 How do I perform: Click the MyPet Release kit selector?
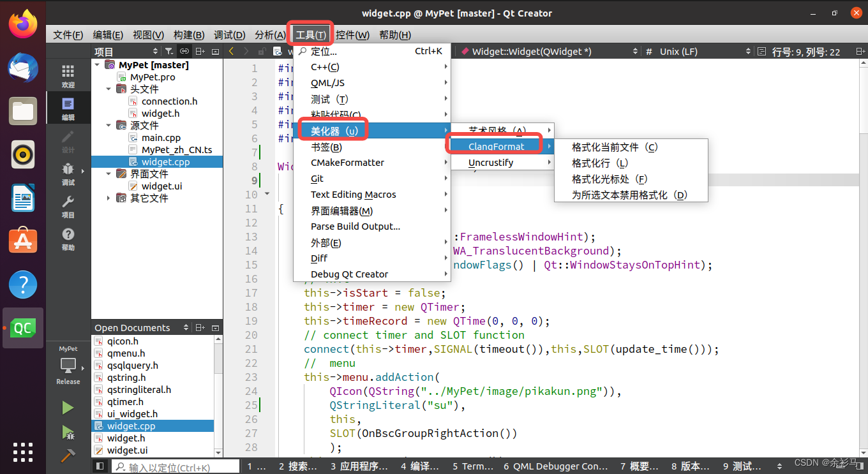click(x=68, y=366)
